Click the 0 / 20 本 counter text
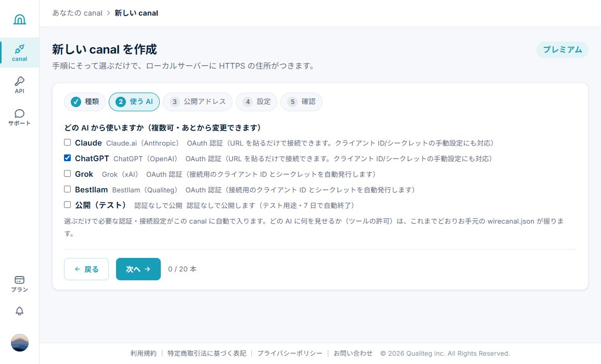This screenshot has height=364, width=601. click(x=183, y=269)
